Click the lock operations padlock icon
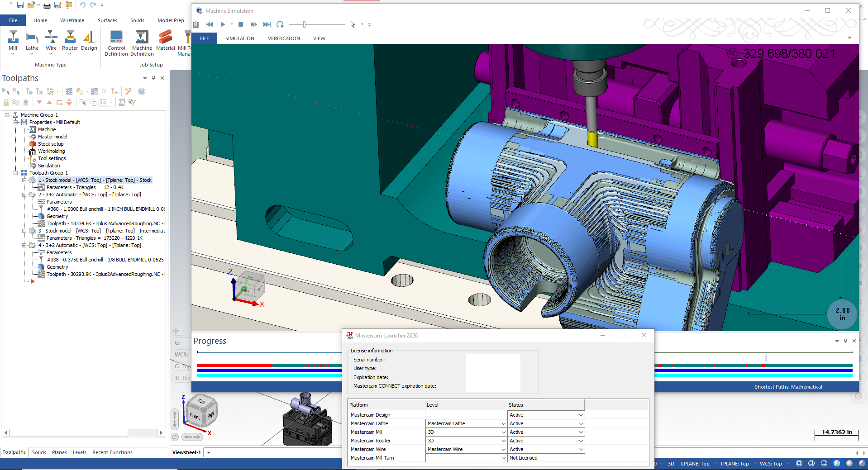 [6, 102]
